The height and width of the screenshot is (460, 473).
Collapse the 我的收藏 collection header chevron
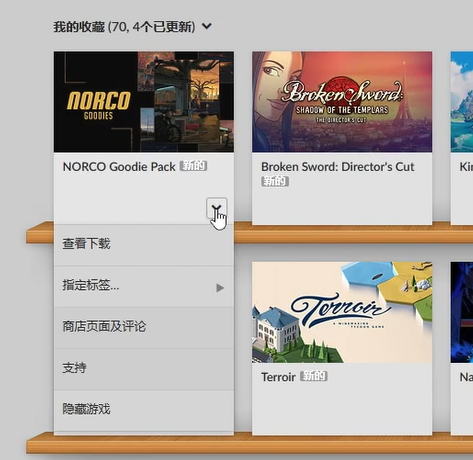207,26
